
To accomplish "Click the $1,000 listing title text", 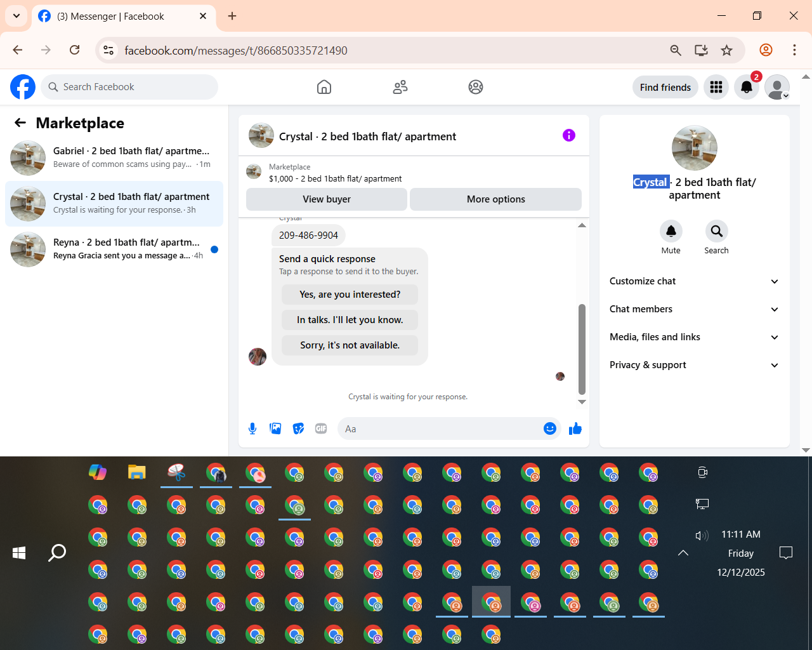I will coord(335,179).
